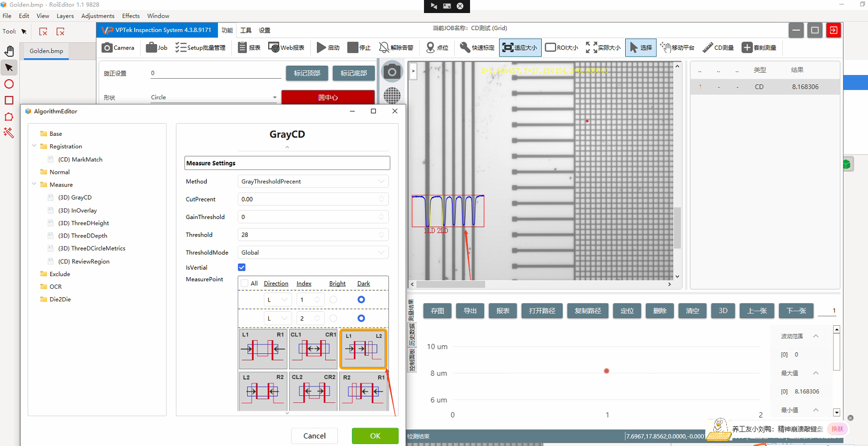Click the 点位 location toolbar item
The width and height of the screenshot is (868, 446).
pos(437,48)
